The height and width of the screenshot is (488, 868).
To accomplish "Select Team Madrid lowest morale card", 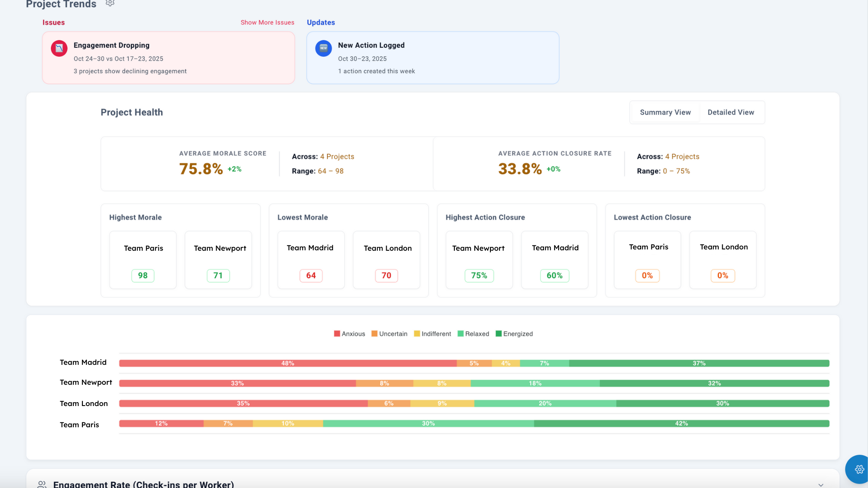I will click(311, 260).
